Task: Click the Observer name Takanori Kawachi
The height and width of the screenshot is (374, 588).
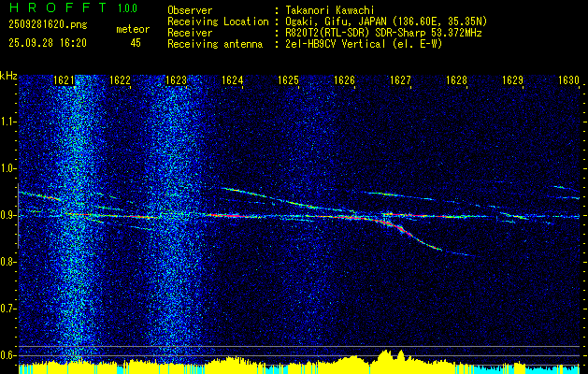Action: (x=330, y=10)
